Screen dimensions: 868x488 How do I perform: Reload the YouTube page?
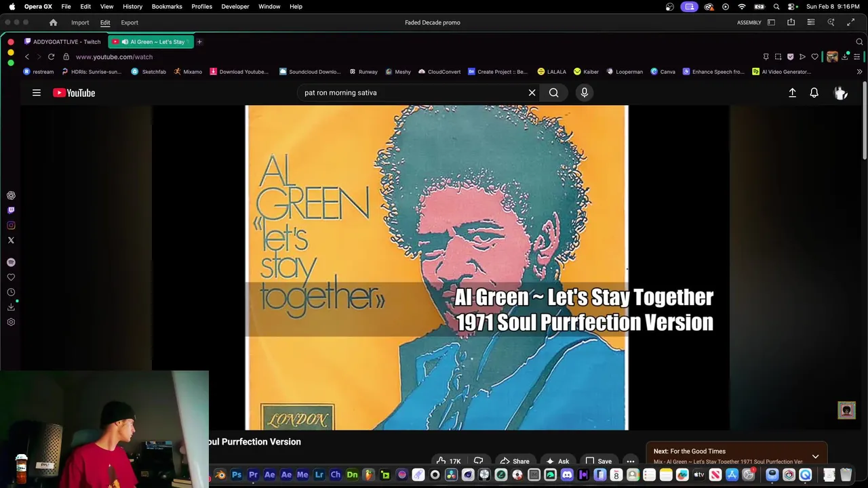51,57
